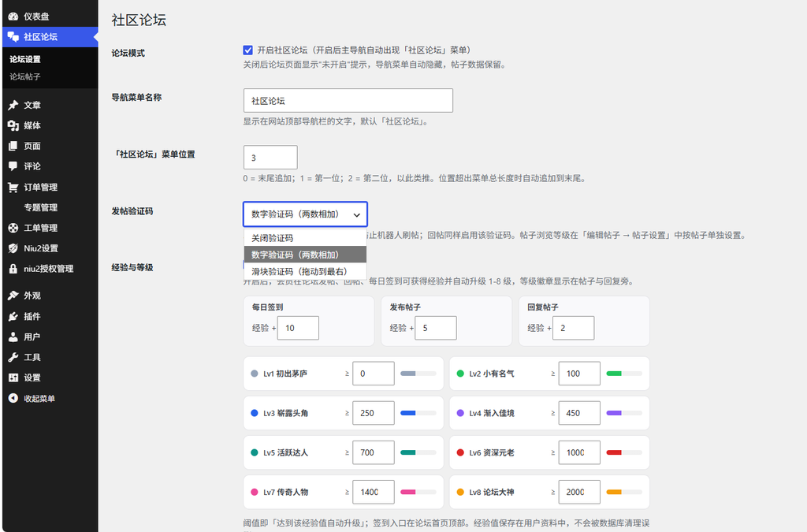
Task: Pick 滑块验证码（拖动到最右） option
Action: coord(305,271)
